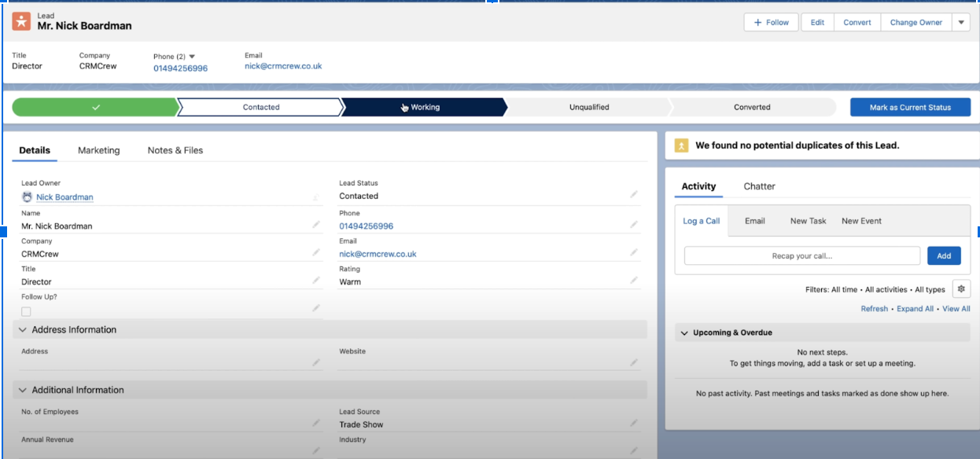The height and width of the screenshot is (459, 980).
Task: Collapse the Additional Information section
Action: click(22, 390)
